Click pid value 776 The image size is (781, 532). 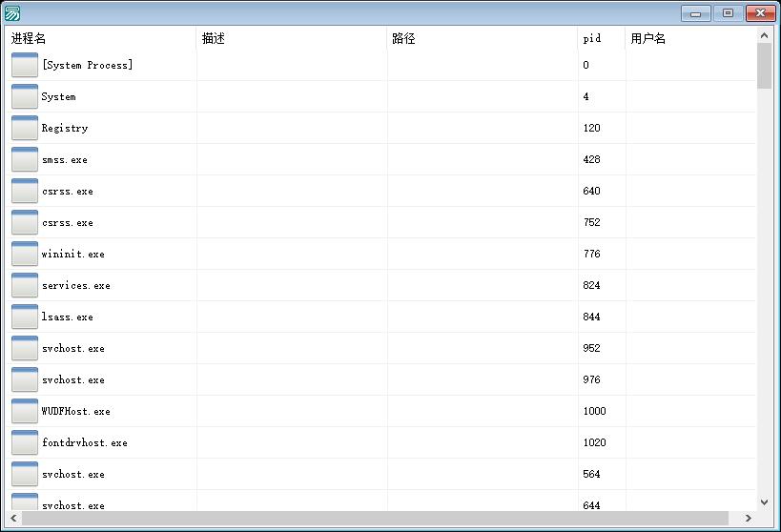coord(592,254)
